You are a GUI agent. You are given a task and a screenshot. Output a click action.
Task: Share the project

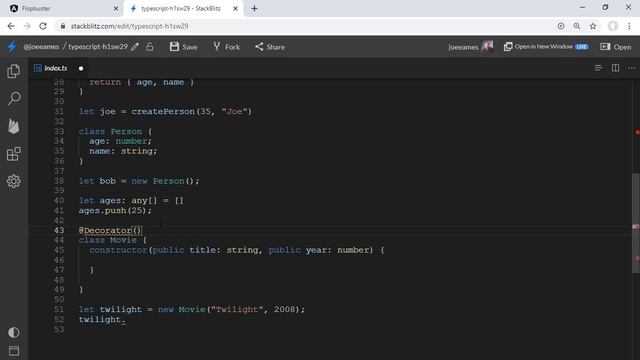tap(270, 47)
